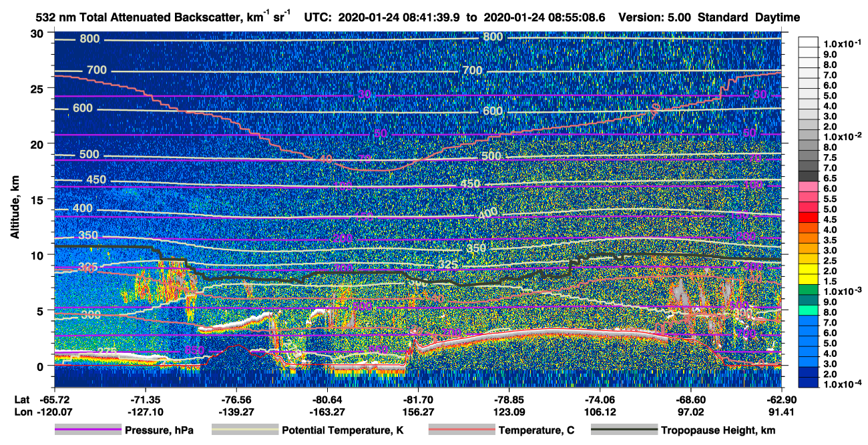Click the start time '2020-01-24 08:41:39.9'
This screenshot has height=445, width=868.
(x=401, y=17)
